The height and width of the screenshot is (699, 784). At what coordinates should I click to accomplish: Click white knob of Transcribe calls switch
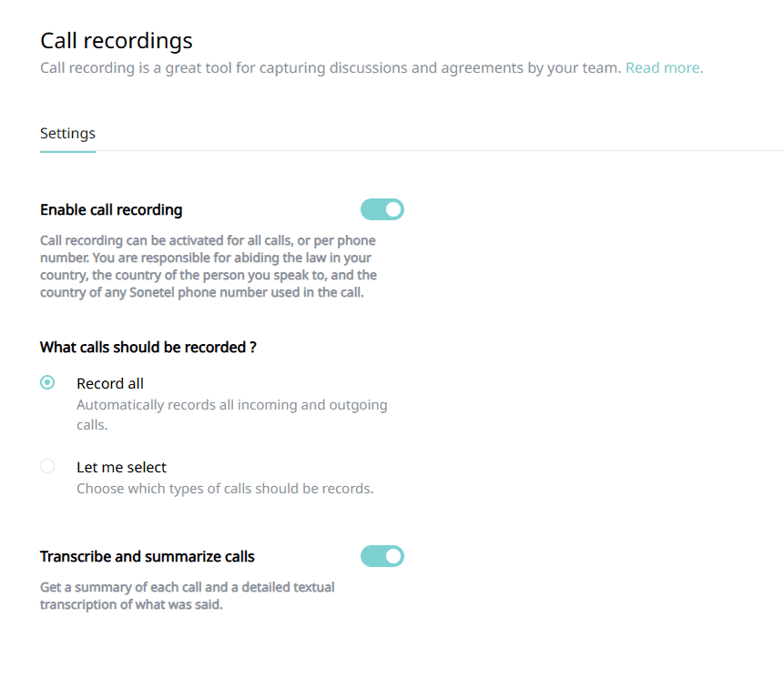coord(392,556)
